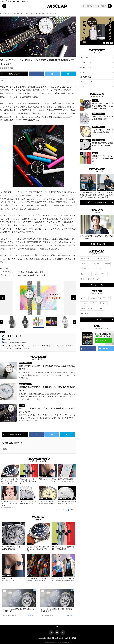This screenshot has height=644, width=114.
Task: Click the footer Twitter circle icon
Action: click(57, 633)
